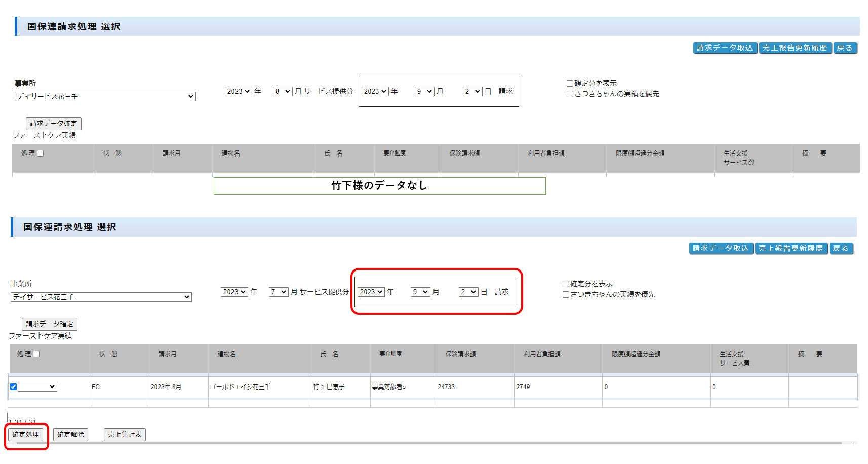Open billing day dropdown inside the red-outlined box
The height and width of the screenshot is (464, 868).
468,292
